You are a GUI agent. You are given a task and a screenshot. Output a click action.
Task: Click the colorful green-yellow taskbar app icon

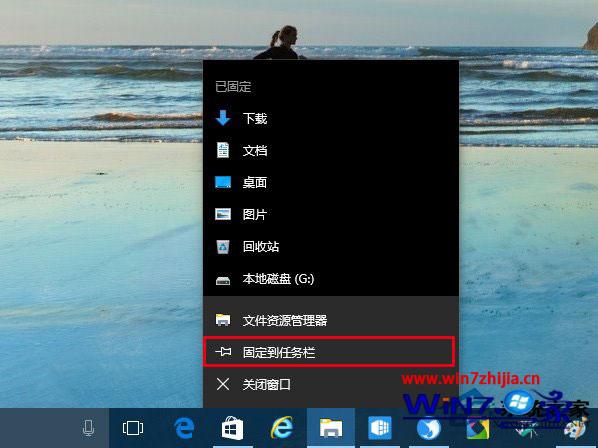pos(477,429)
